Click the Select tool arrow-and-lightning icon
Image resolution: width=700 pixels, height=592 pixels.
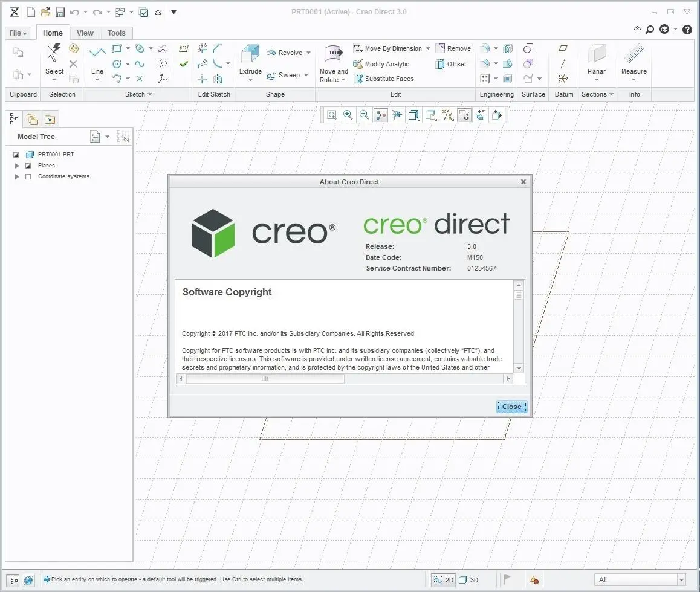(54, 53)
